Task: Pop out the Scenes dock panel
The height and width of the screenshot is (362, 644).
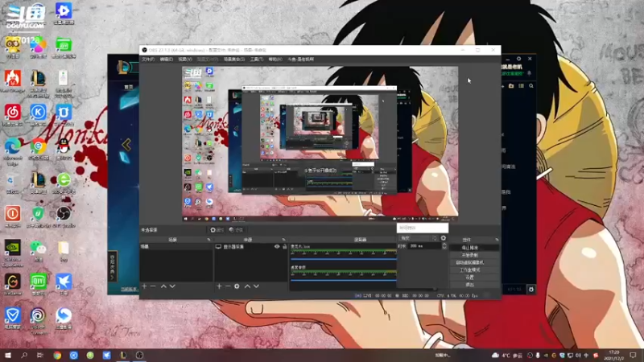Action: [208, 240]
